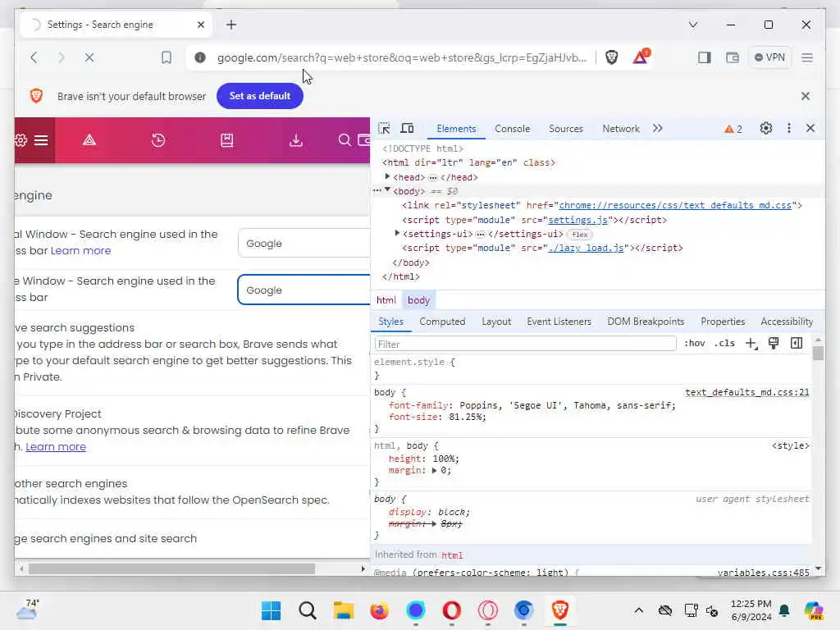Switch to the Computed pane

(x=442, y=322)
